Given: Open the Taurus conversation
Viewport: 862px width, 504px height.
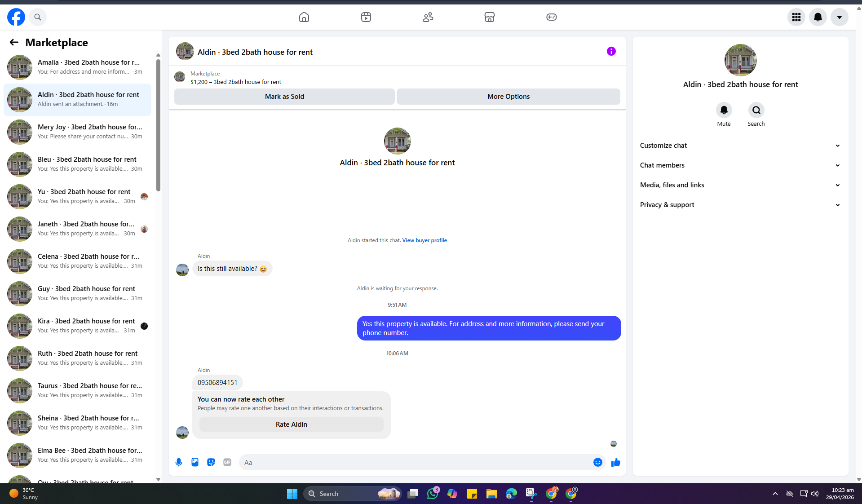Looking at the screenshot, I should 77,390.
